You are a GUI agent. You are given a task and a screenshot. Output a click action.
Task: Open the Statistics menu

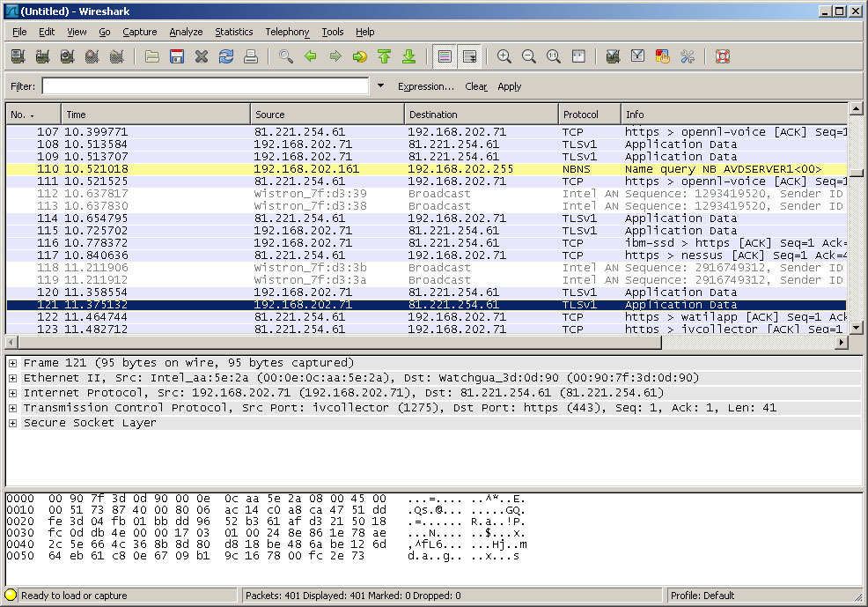click(x=233, y=32)
